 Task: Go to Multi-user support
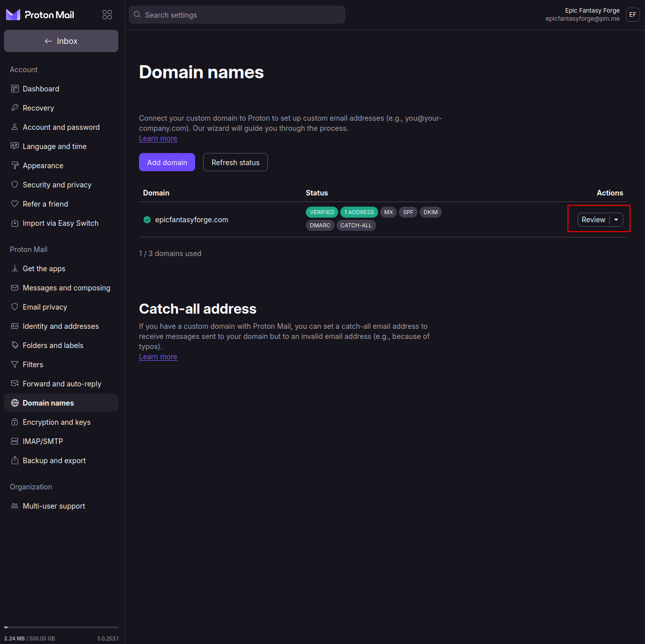61,506
